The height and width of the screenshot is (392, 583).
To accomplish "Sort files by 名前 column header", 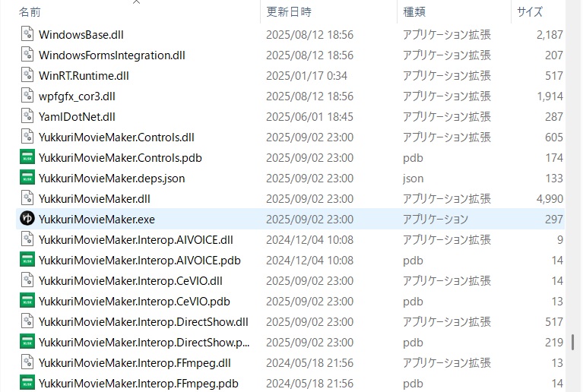I will pyautogui.click(x=30, y=11).
